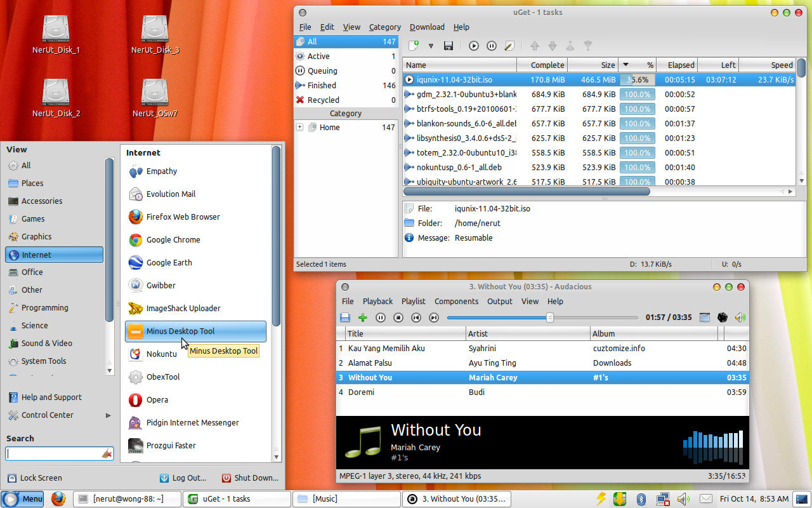Sort uGet downloads by Name column header
812x508 pixels.
[460, 65]
